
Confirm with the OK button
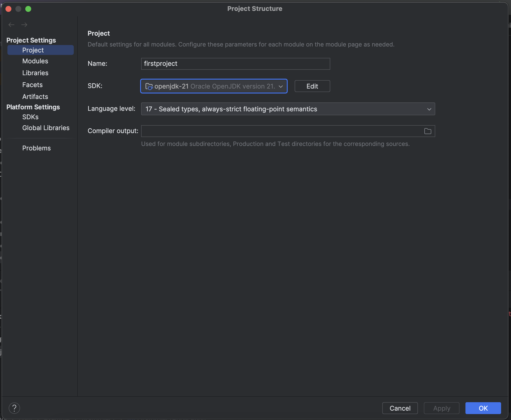click(483, 408)
